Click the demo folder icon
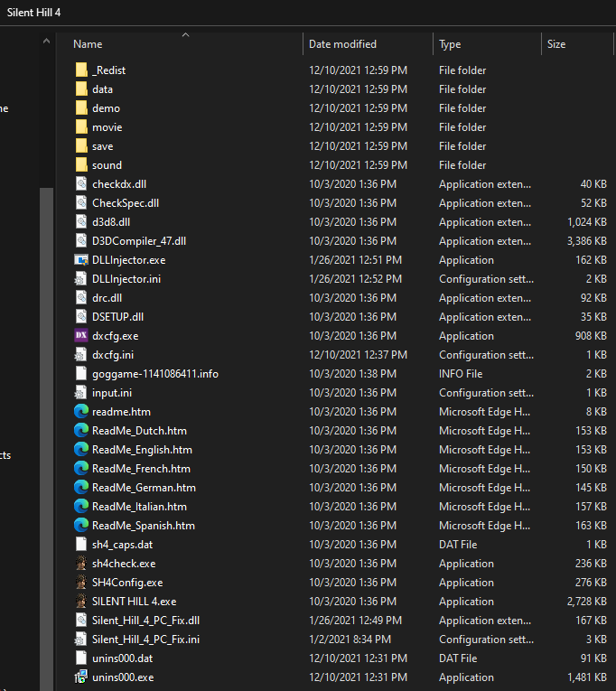 pos(81,108)
